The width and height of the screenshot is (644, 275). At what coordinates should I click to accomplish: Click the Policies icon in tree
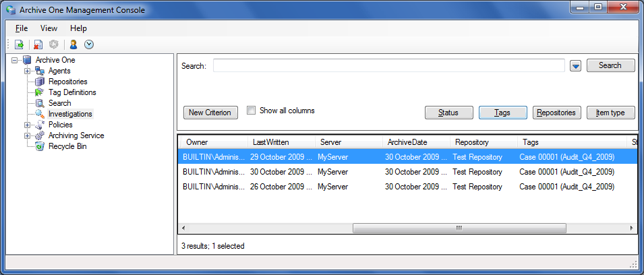40,125
